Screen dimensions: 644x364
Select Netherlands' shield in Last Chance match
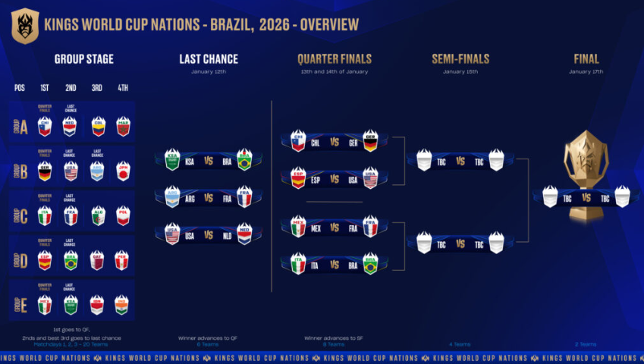point(243,235)
